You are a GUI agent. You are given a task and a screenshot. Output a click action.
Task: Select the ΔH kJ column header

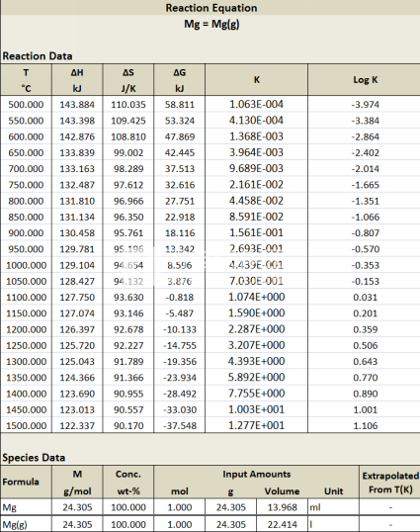pyautogui.click(x=77, y=80)
